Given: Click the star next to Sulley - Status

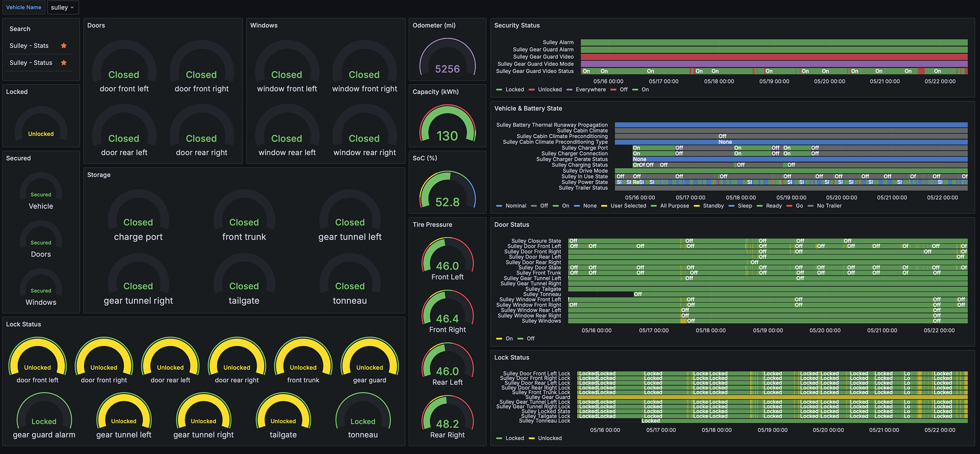Looking at the screenshot, I should click(x=64, y=63).
